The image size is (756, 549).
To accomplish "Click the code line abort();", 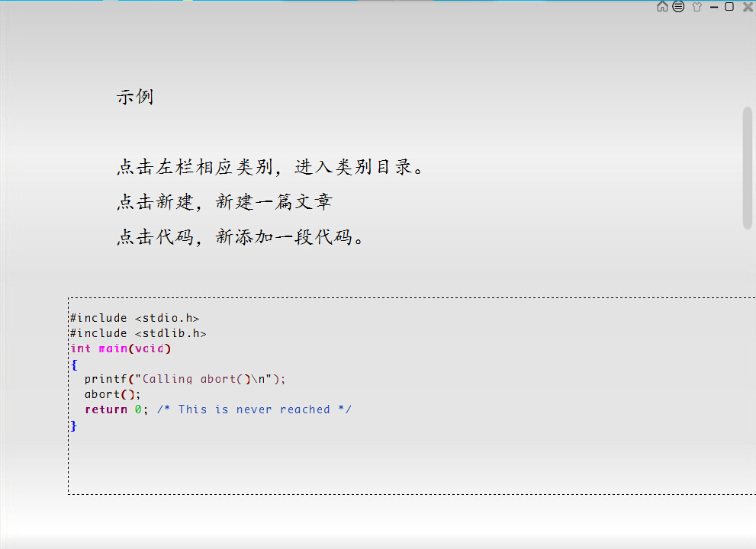I will [x=112, y=394].
